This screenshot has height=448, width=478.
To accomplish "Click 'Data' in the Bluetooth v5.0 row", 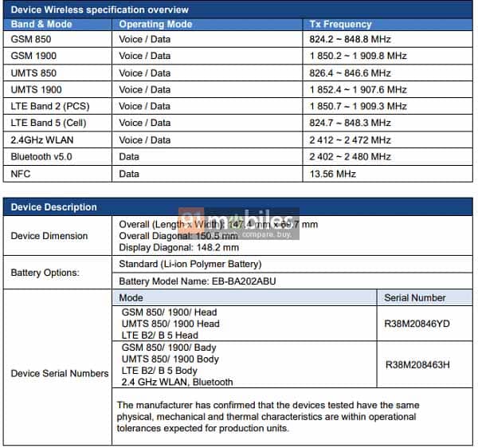I will tap(129, 156).
